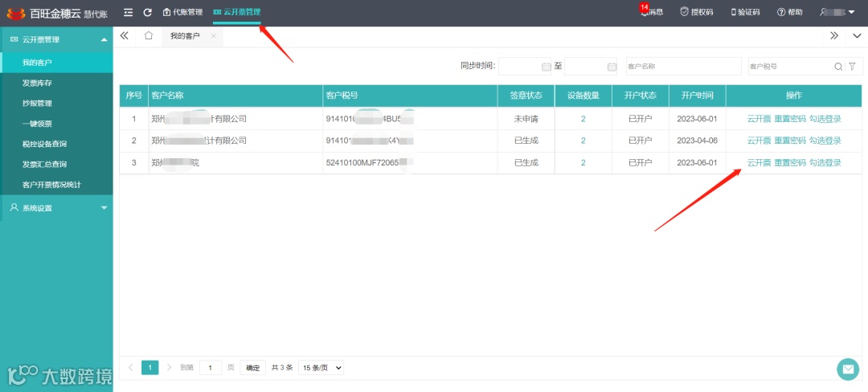Image resolution: width=868 pixels, height=392 pixels.
Task: Click device count 2 in row 3
Action: pyautogui.click(x=583, y=162)
